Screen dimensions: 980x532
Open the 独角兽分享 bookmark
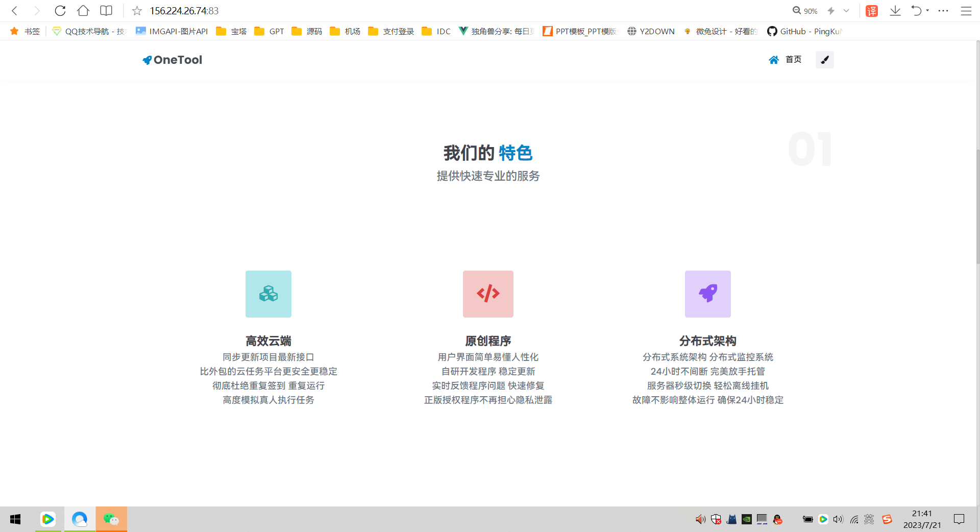coord(497,31)
